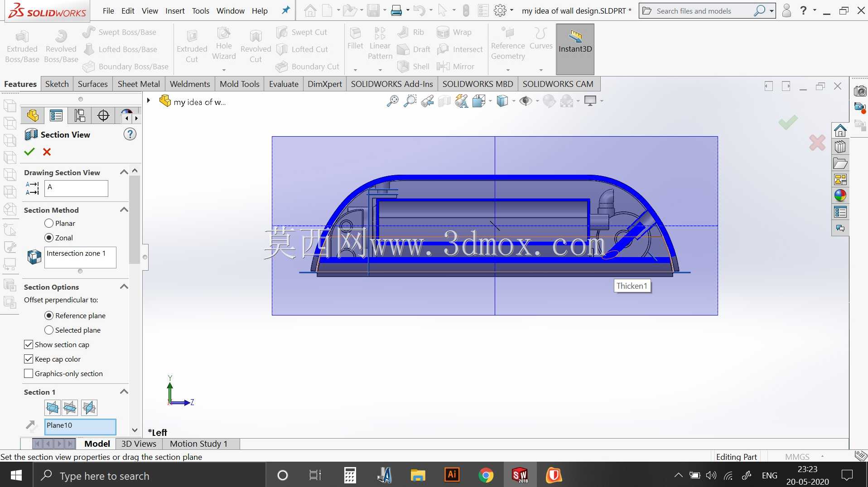Open ConfigurationManager tab
The height and width of the screenshot is (487, 868).
[x=80, y=116]
